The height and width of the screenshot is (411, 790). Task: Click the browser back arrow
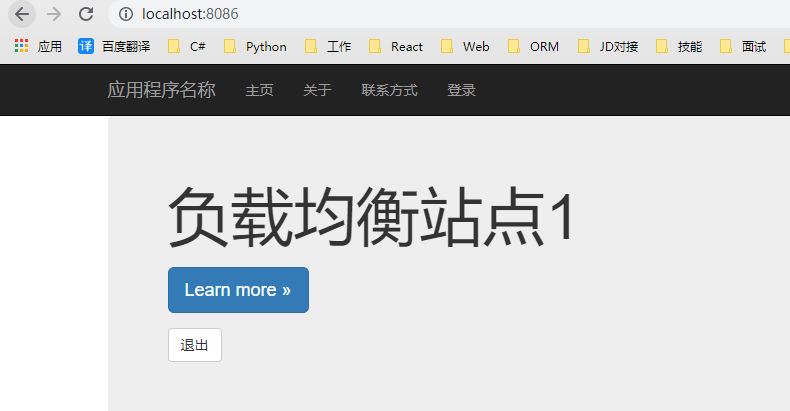pyautogui.click(x=22, y=14)
